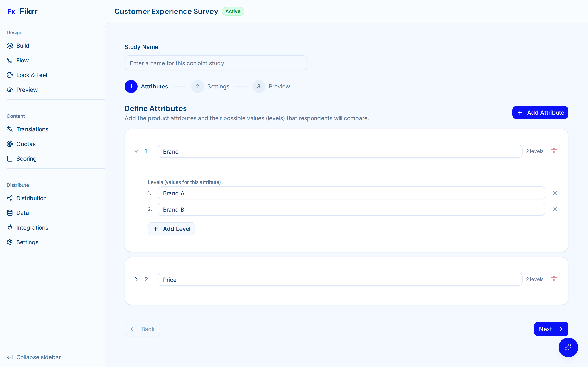The width and height of the screenshot is (588, 367).
Task: Collapse the Brand attribute details
Action: (x=136, y=151)
